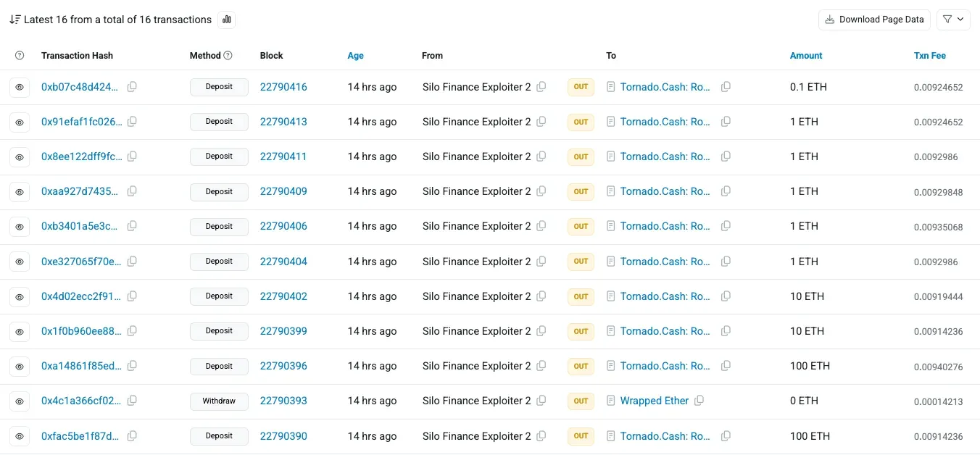Copy Wrapped Ether contract address
The height and width of the screenshot is (455, 980).
coord(699,401)
